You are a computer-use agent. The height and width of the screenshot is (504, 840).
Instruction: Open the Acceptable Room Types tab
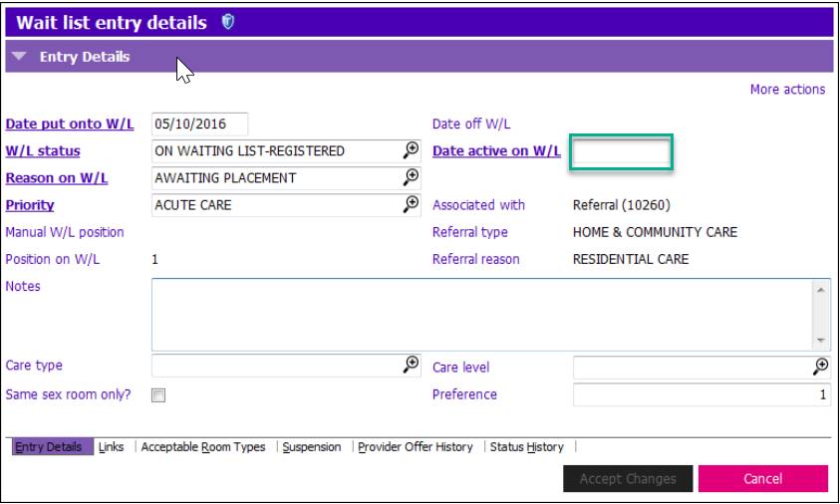(203, 446)
